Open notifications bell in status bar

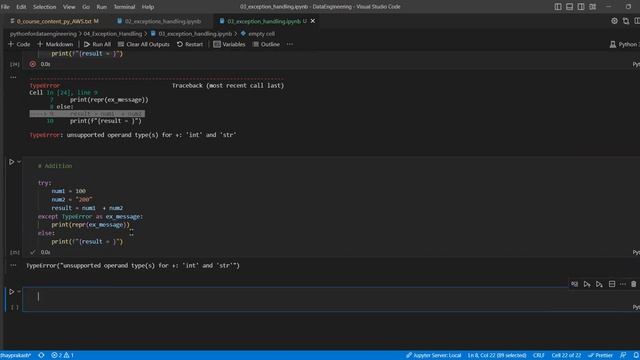coord(636,356)
